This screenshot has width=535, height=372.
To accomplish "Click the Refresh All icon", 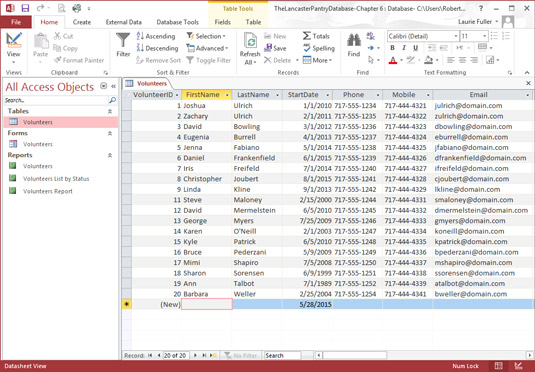I will 250,41.
